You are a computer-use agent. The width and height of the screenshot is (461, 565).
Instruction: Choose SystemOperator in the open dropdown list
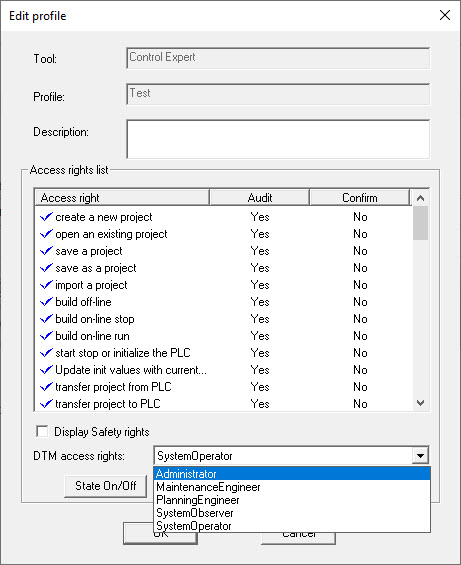pos(292,526)
